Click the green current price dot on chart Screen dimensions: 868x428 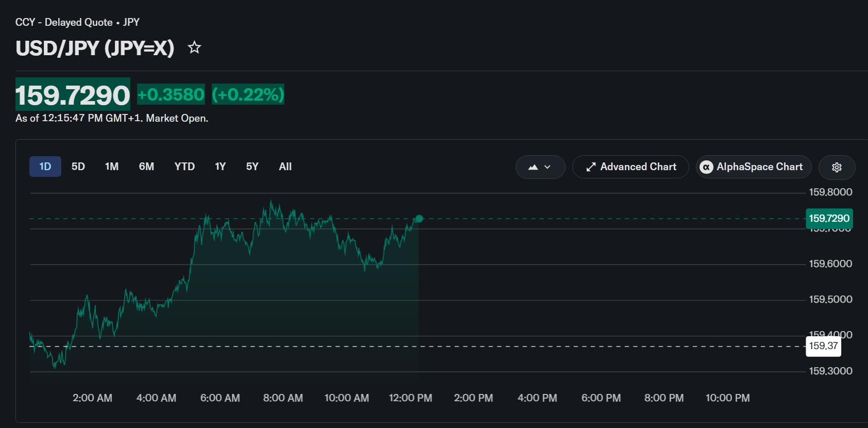(x=419, y=219)
